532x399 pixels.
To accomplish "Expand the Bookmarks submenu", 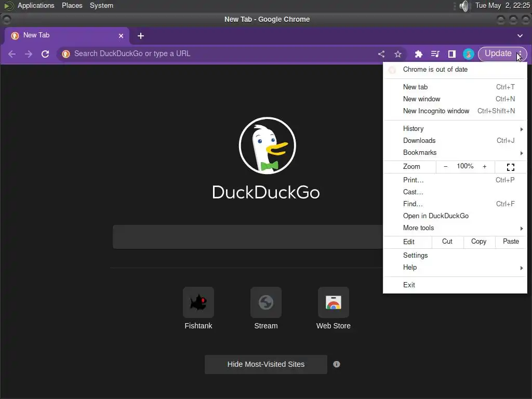I will 455,153.
